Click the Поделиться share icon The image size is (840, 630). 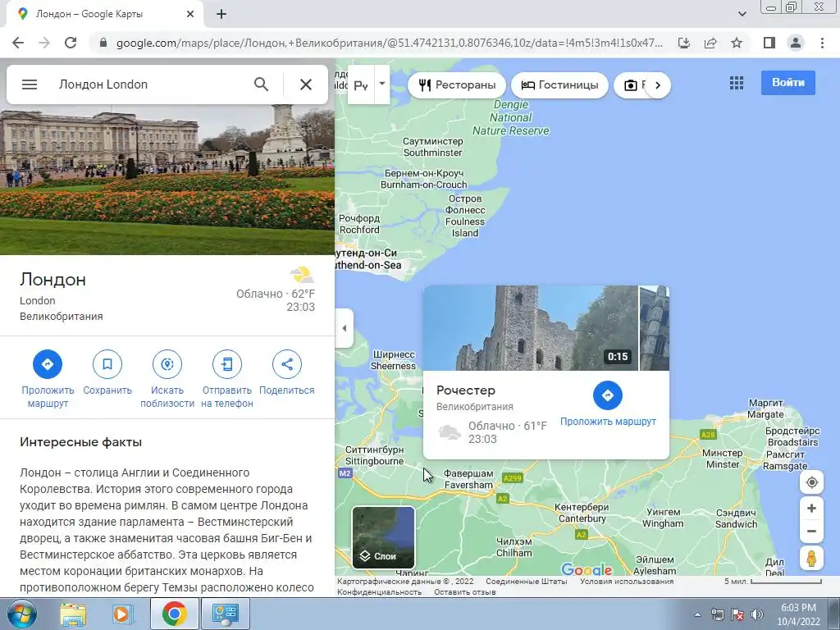coord(287,364)
